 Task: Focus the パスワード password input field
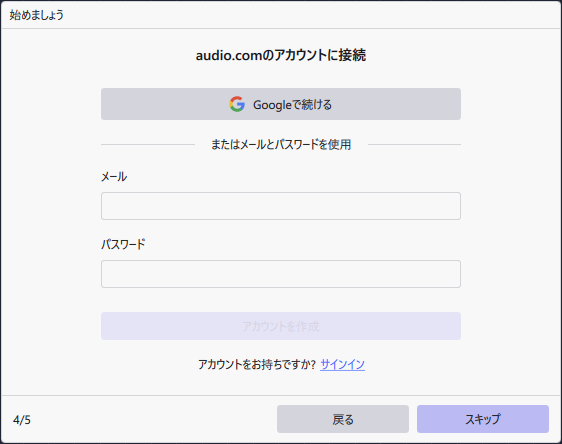coord(281,274)
